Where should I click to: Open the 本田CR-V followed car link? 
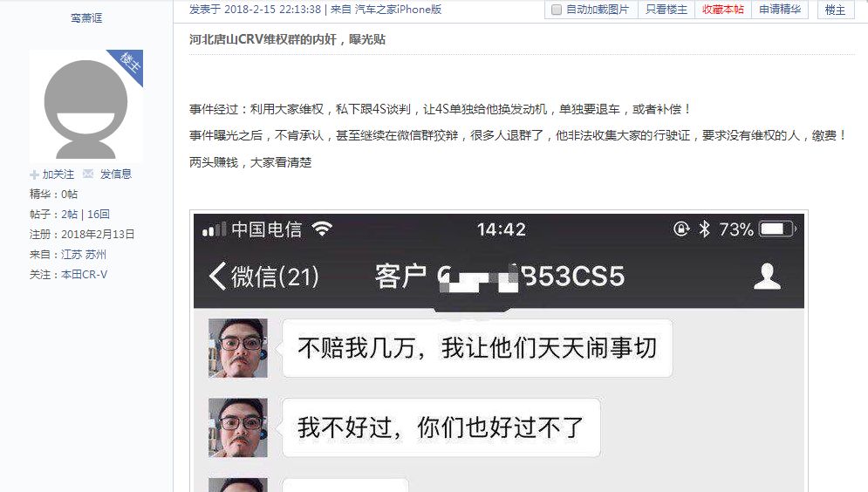tap(84, 275)
